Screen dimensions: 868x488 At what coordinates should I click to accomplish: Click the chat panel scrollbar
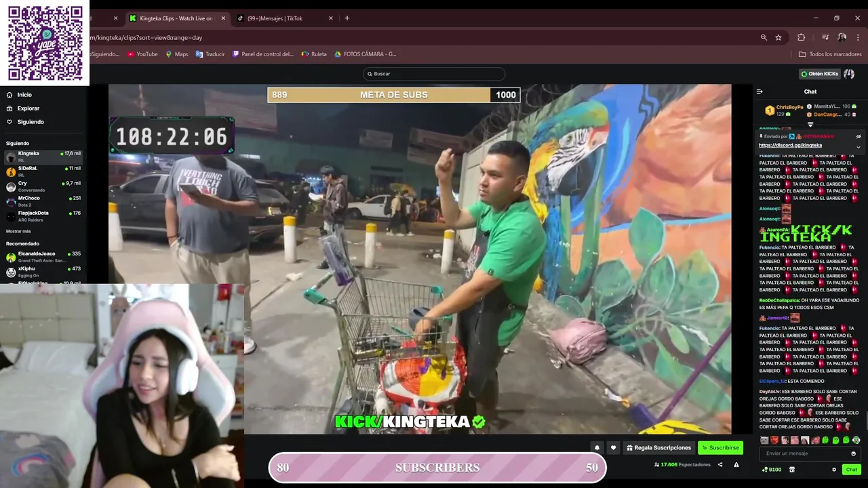tap(865, 420)
